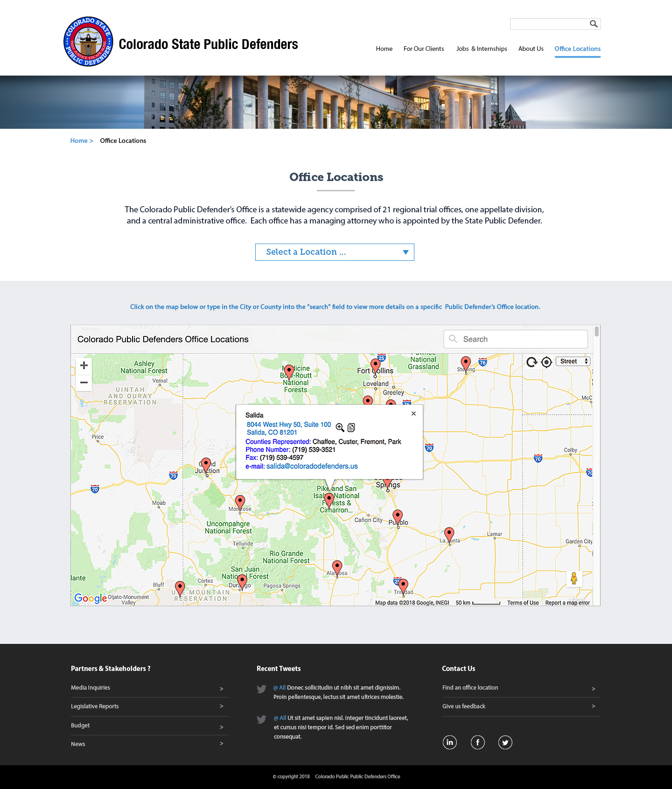Click the La Junta map pin
672x789 pixels.
click(x=449, y=535)
